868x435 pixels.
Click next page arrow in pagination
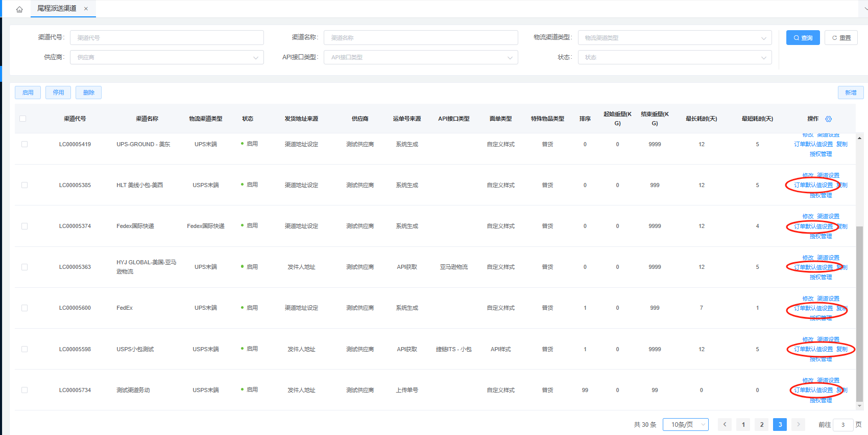click(x=799, y=424)
